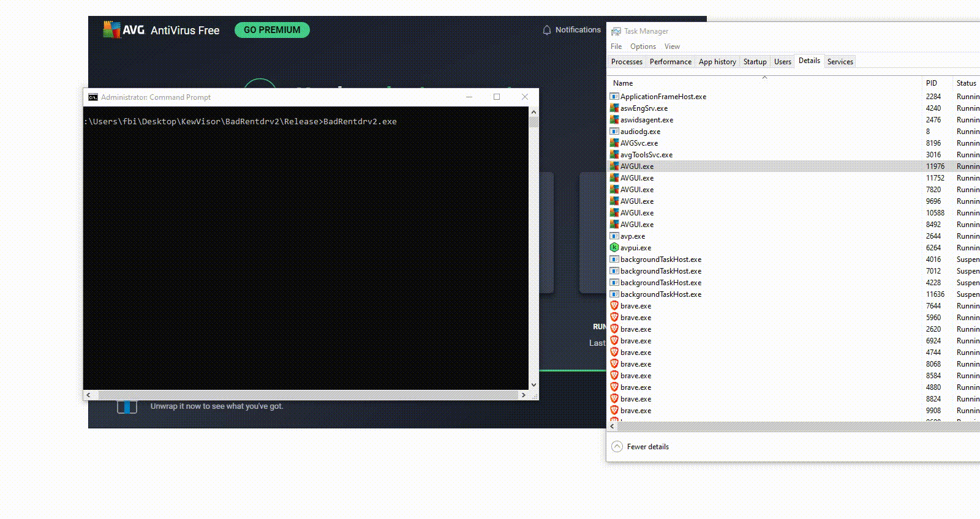This screenshot has width=980, height=519.
Task: Click PID cell '8196'
Action: pos(933,143)
